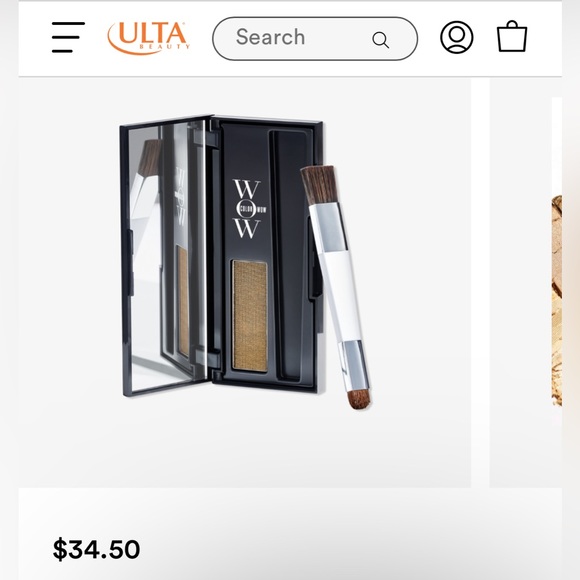Click the large brown brush bristles
The width and height of the screenshot is (580, 580).
(320, 185)
